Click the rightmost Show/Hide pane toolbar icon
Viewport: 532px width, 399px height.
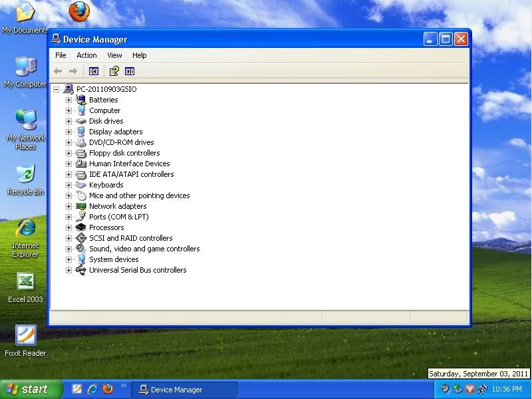click(x=130, y=71)
